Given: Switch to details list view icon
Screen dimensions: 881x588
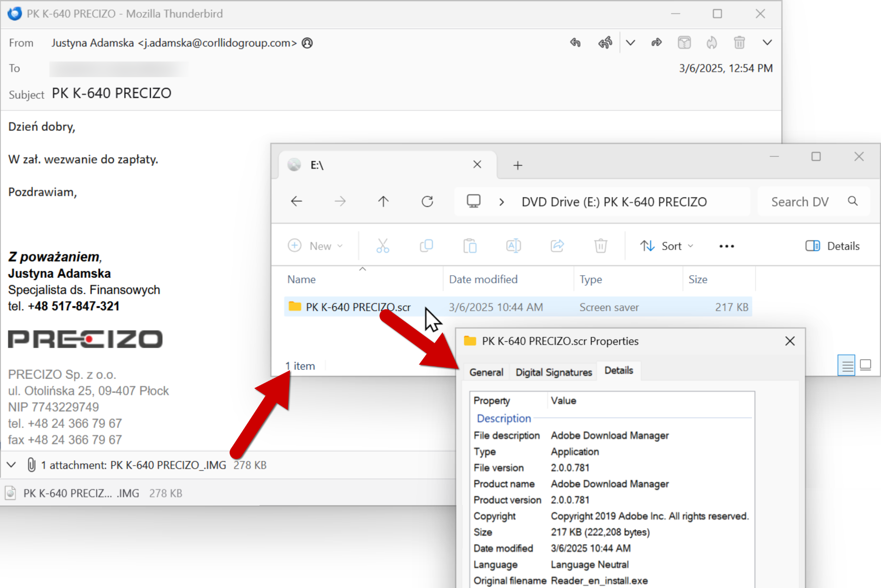Looking at the screenshot, I should click(846, 365).
